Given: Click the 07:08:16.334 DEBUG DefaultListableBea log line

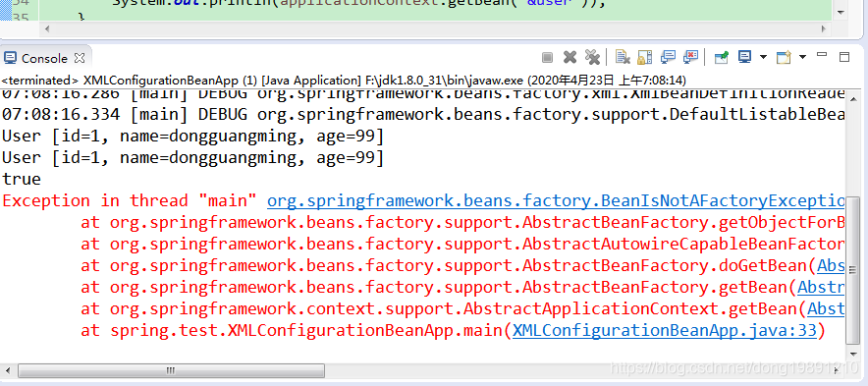Looking at the screenshot, I should click(x=423, y=115).
